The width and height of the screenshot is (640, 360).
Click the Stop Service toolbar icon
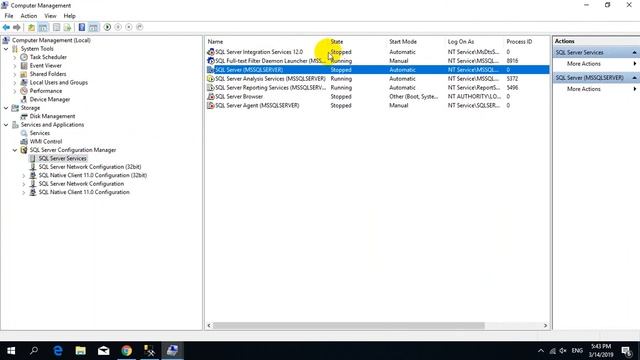129,27
